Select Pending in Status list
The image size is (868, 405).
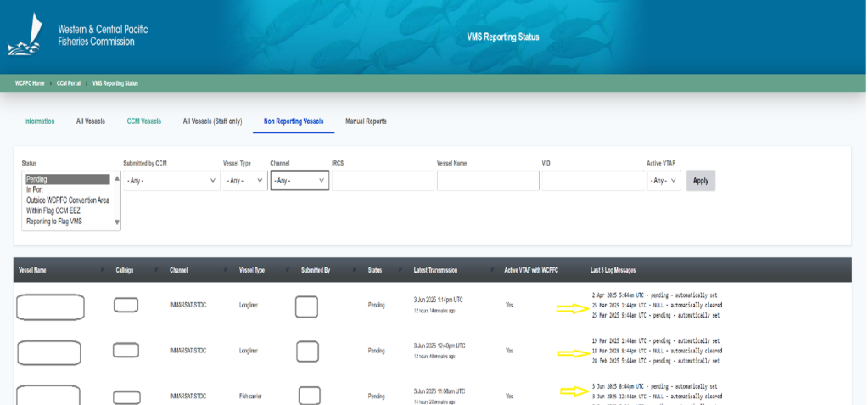click(x=68, y=179)
